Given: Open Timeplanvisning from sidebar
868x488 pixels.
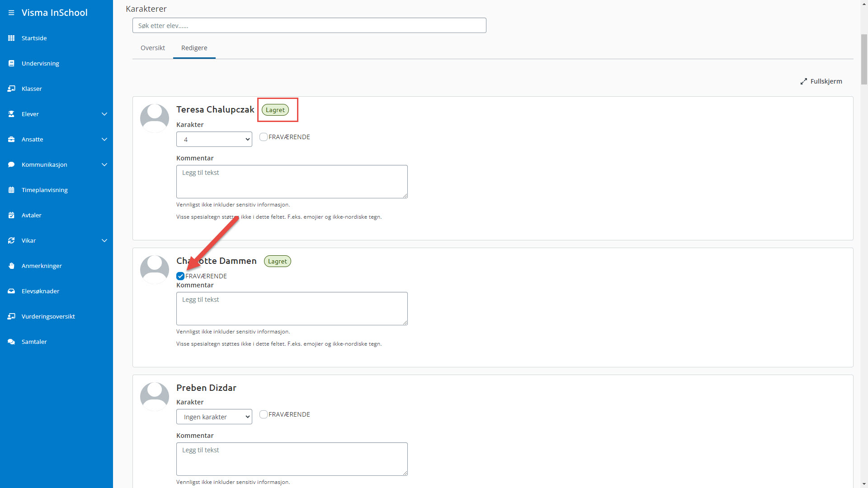Looking at the screenshot, I should click(x=45, y=190).
